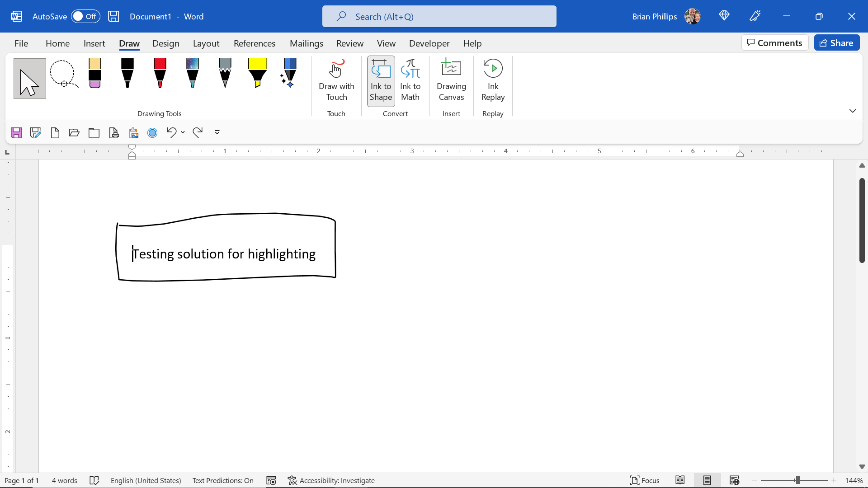Expand the undo history dropdown

point(182,132)
